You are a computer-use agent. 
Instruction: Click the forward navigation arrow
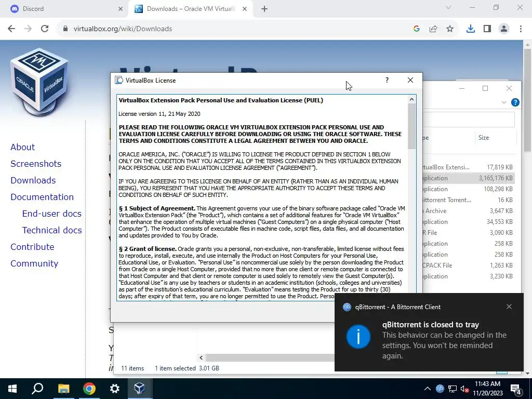click(x=28, y=29)
